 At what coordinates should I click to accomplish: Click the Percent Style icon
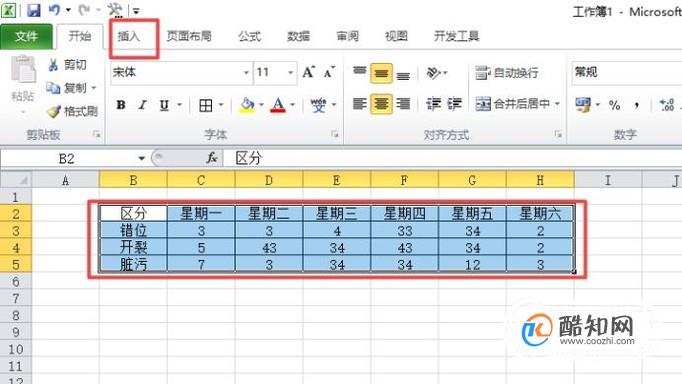(x=614, y=105)
